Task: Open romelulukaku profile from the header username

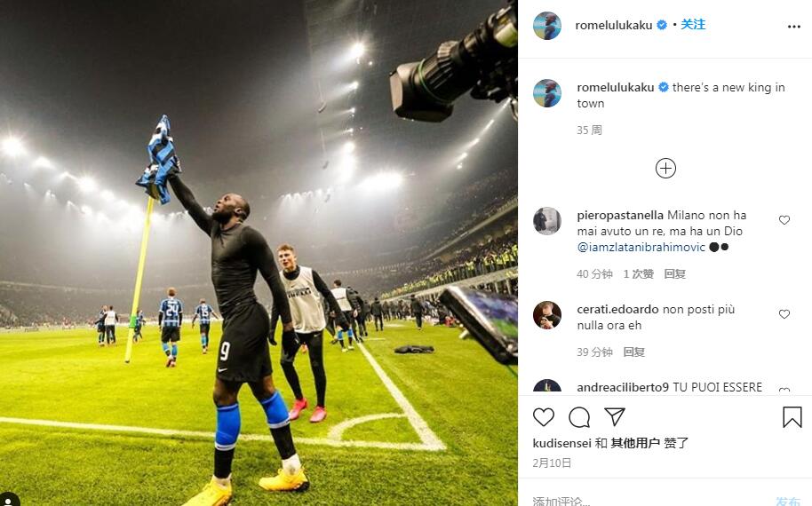Action: 614,25
